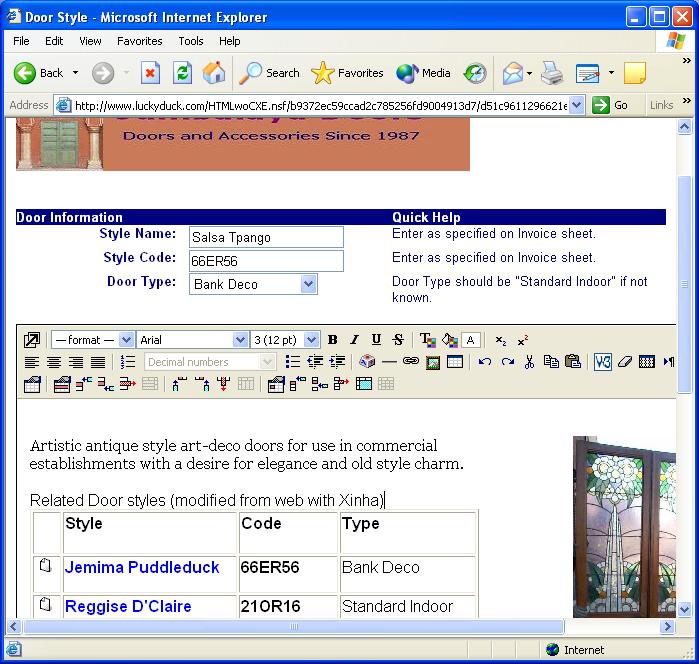Open the Jemima Puddleduck link
699x664 pixels.
(x=142, y=568)
